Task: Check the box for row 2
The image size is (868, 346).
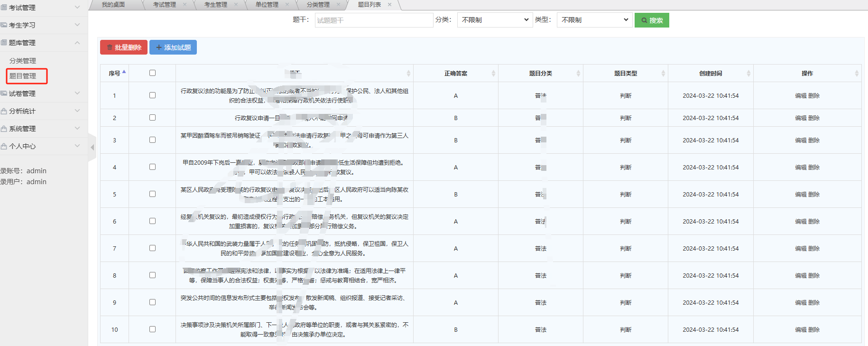Action: (152, 117)
